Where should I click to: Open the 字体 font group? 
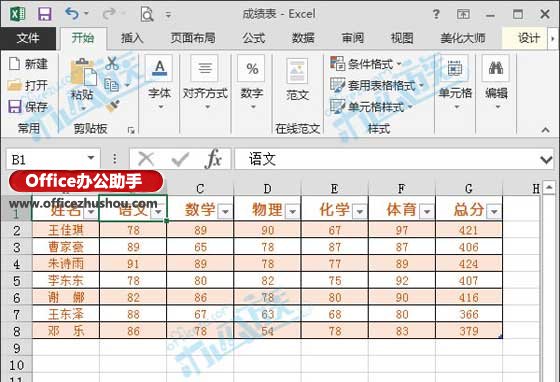[159, 82]
